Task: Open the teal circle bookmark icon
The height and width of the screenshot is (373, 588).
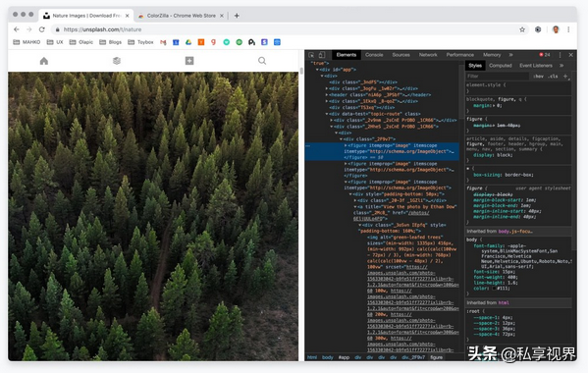Action: 227,42
